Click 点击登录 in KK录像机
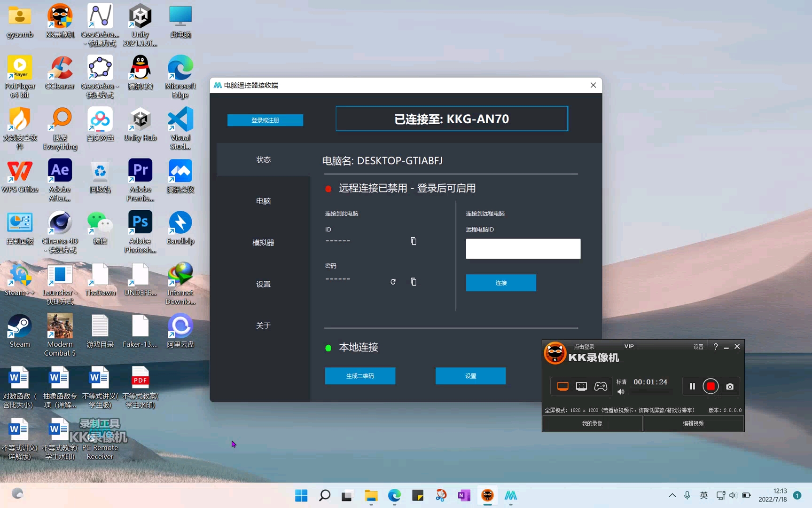 pyautogui.click(x=584, y=347)
